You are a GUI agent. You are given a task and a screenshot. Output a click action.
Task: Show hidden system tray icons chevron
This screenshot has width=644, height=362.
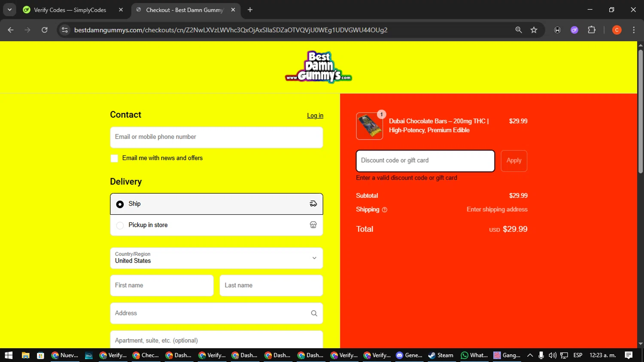pyautogui.click(x=530, y=355)
